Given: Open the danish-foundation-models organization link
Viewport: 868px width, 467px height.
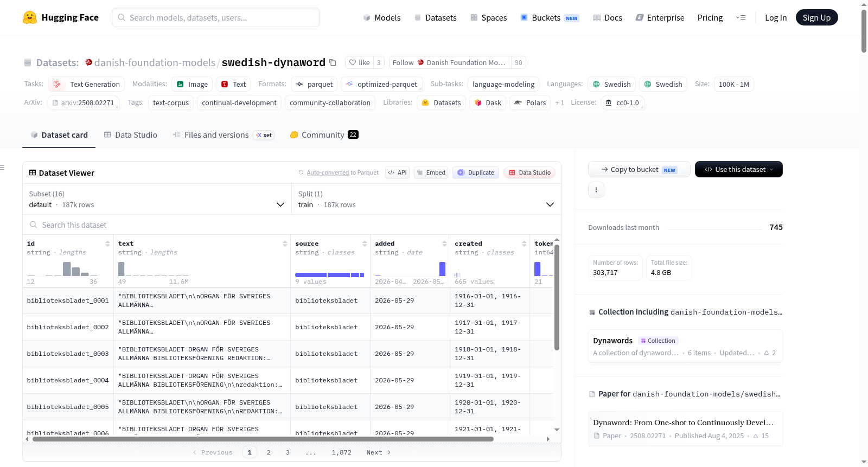Looking at the screenshot, I should (155, 62).
